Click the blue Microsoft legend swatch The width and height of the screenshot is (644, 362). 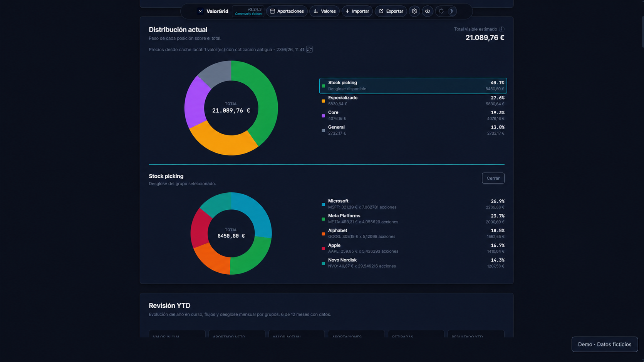coord(323,204)
